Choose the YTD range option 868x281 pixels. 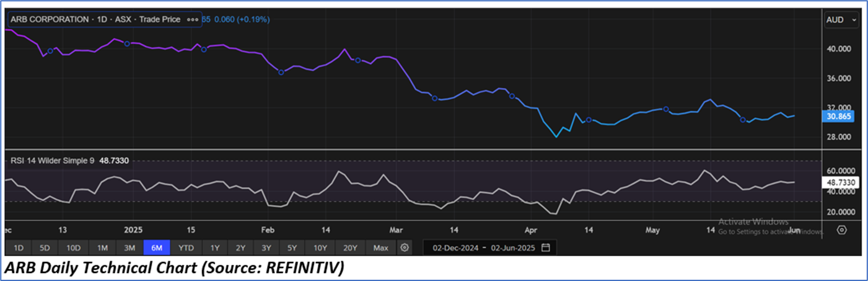186,248
